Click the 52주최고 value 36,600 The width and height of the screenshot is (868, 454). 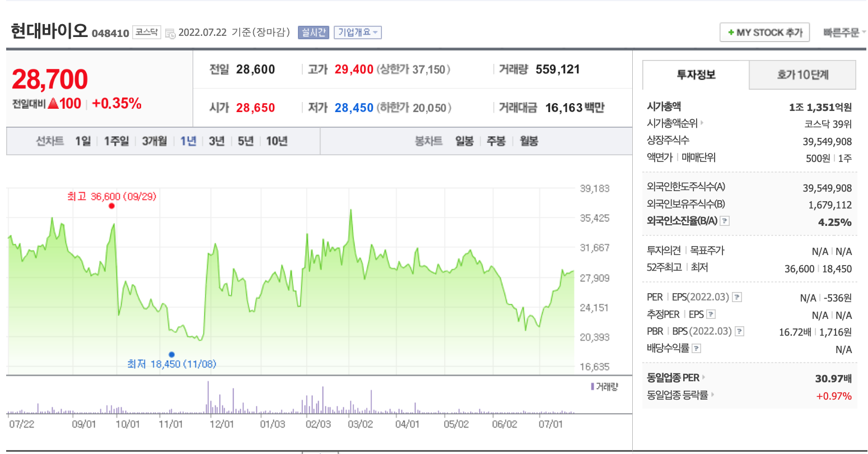(x=800, y=269)
